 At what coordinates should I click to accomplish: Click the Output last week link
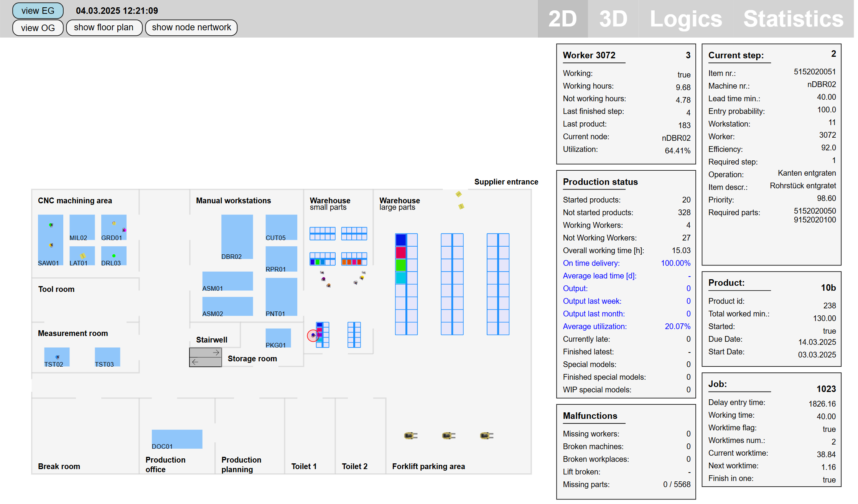point(592,301)
